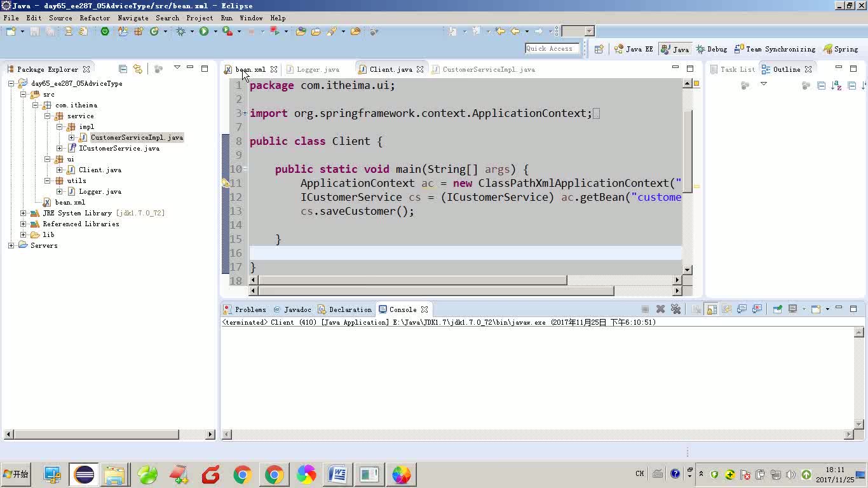The width and height of the screenshot is (868, 488).
Task: Click Remove All Terminated Launches in Console
Action: (675, 309)
